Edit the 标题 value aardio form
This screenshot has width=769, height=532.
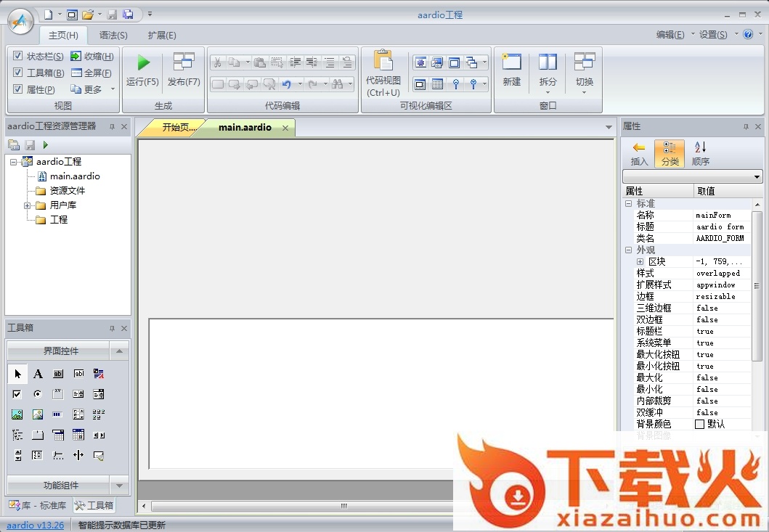(x=720, y=226)
